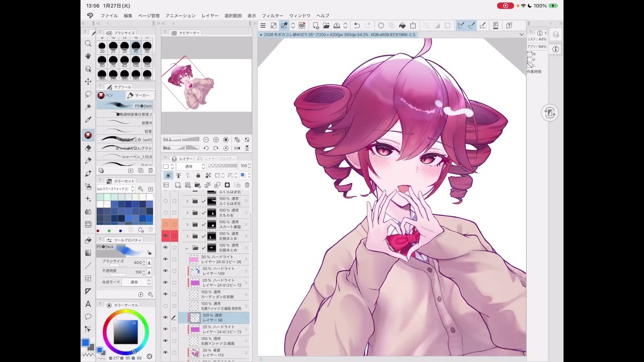Viewport: 644px width, 362px height.
Task: Select the Fill bucket tool
Action: 89,240
